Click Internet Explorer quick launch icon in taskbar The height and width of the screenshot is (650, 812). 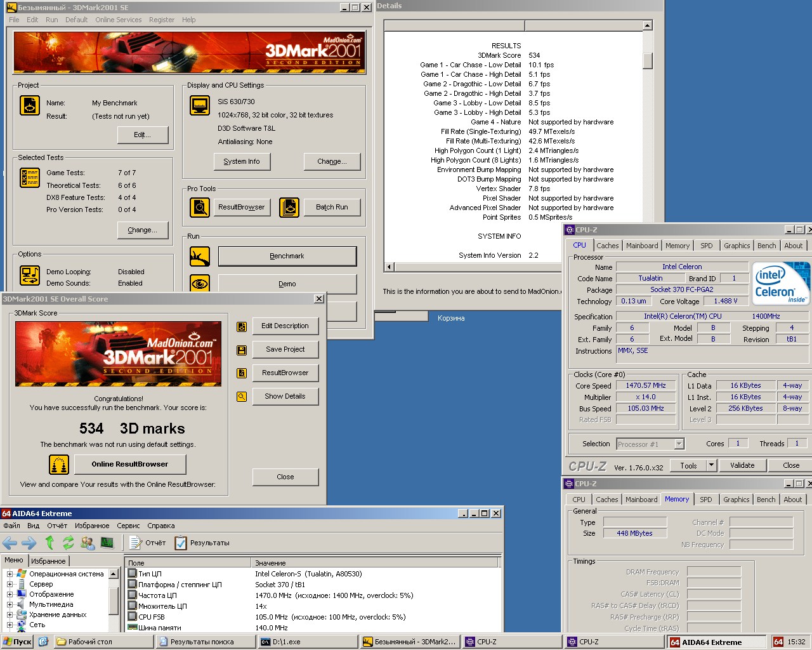(43, 642)
